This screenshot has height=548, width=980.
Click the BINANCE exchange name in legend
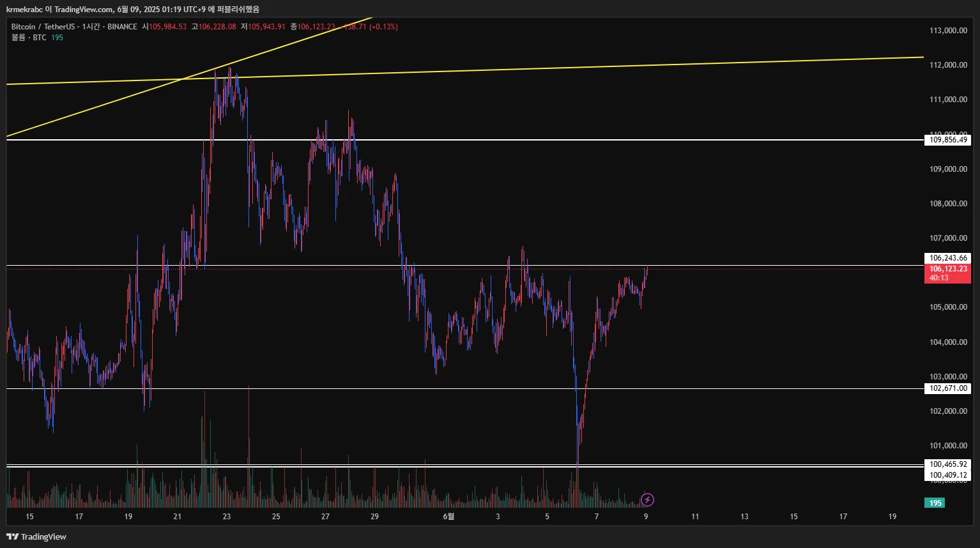pos(122,27)
